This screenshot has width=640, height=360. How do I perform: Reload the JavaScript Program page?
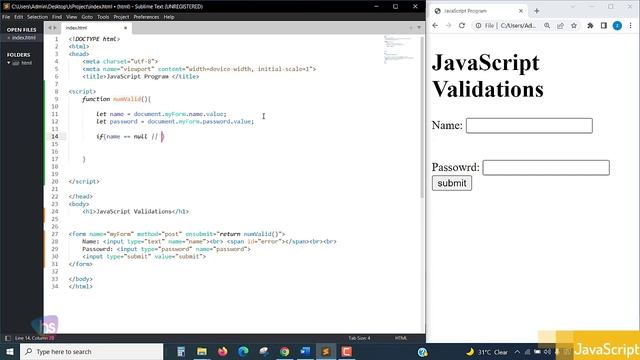pos(462,25)
